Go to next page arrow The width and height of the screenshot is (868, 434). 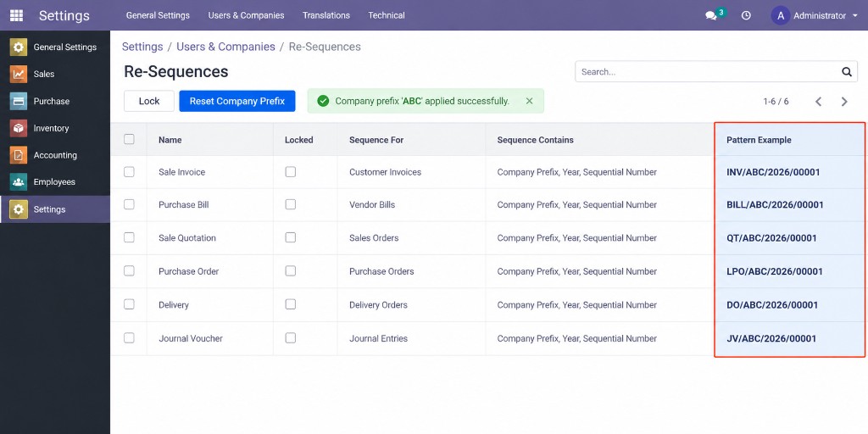[844, 102]
